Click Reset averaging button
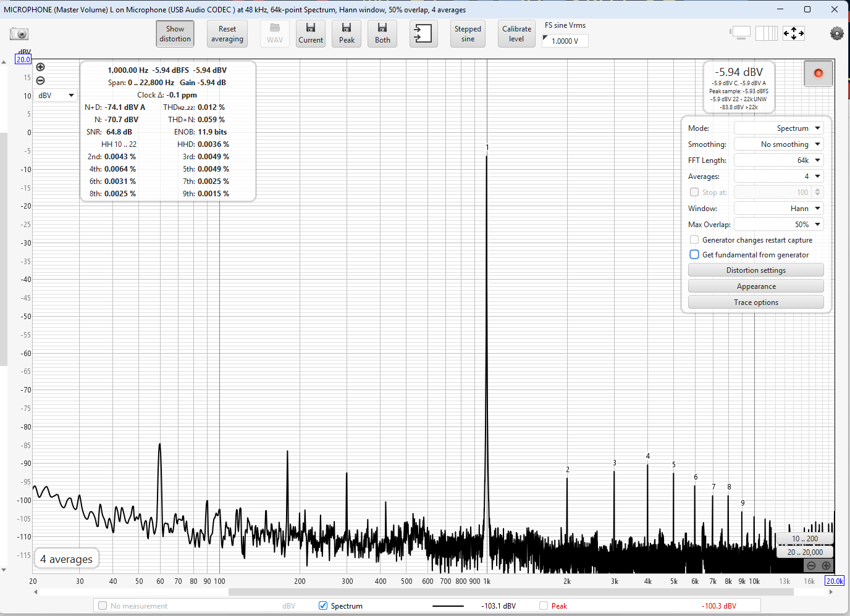850x616 pixels. 227,34
